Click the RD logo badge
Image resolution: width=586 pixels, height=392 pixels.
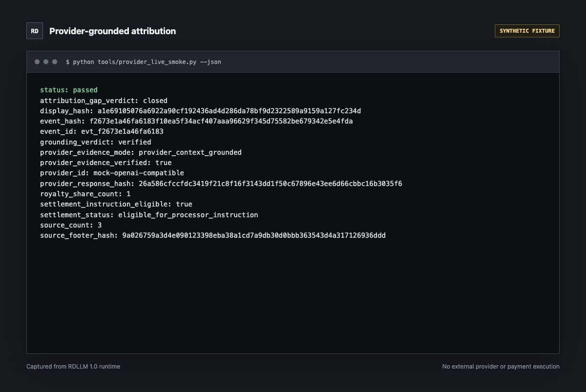tap(35, 31)
